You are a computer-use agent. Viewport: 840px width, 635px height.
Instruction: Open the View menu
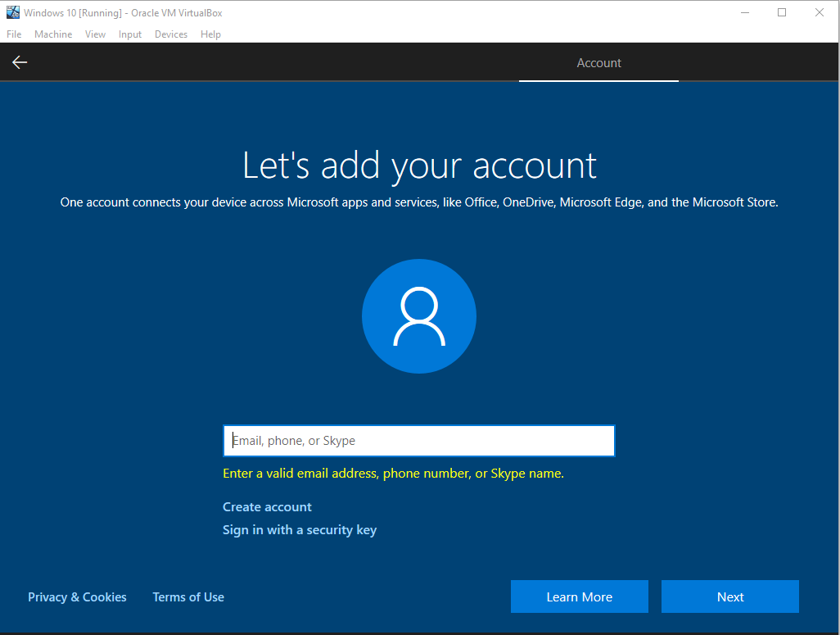click(x=95, y=34)
